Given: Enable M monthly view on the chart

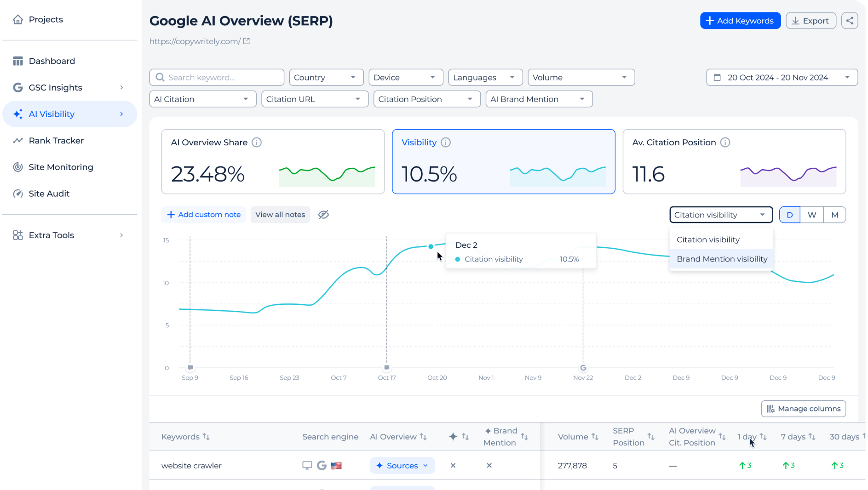Looking at the screenshot, I should tap(834, 214).
